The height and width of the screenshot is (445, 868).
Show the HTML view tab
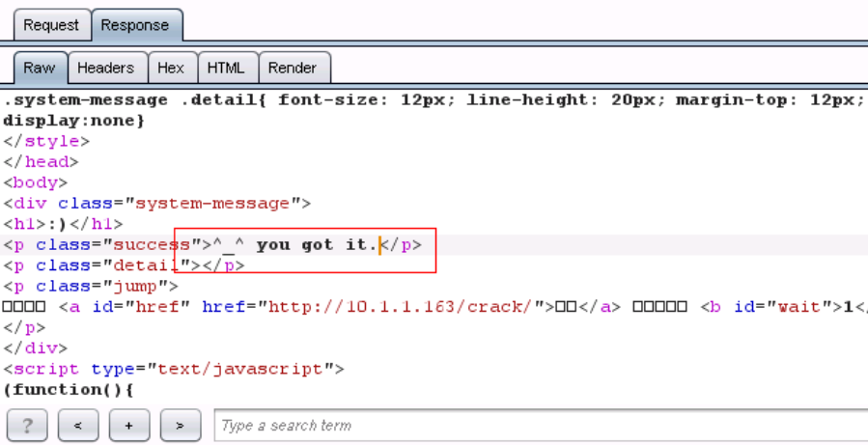click(226, 69)
